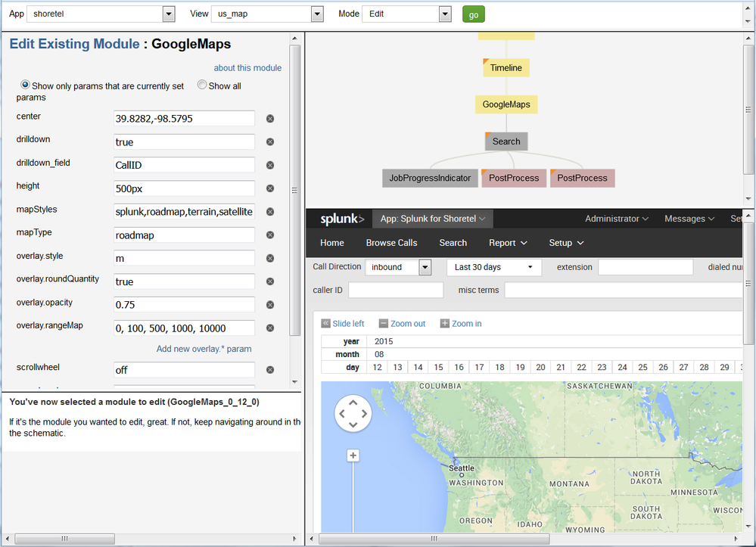Select the 'Show all' radio button
This screenshot has width=756, height=547.
[x=202, y=85]
